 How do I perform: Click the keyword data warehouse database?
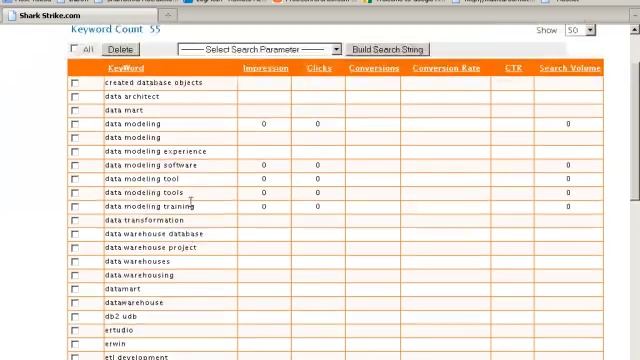pos(154,234)
